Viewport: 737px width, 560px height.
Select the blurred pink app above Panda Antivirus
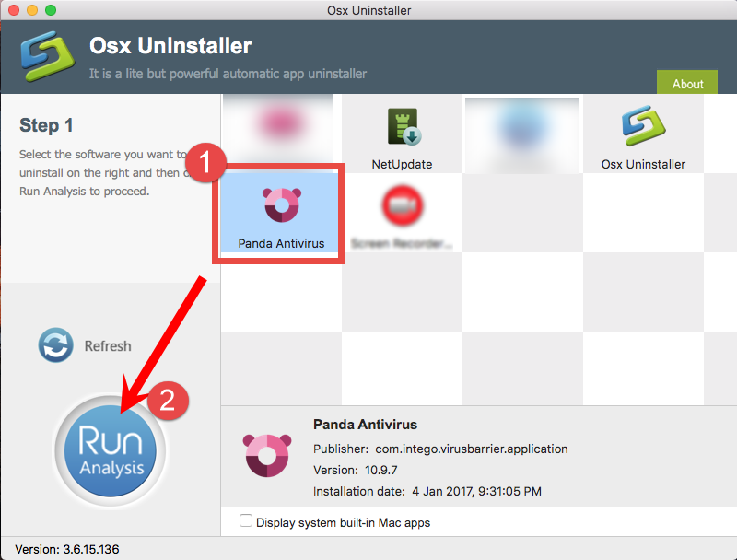pos(277,129)
